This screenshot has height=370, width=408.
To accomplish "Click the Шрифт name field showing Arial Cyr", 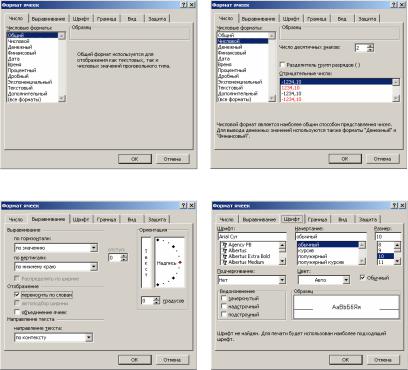I will [252, 236].
